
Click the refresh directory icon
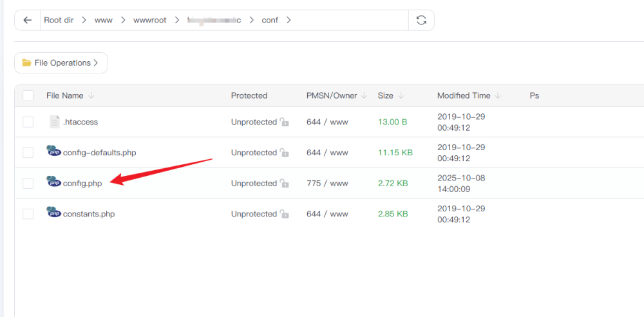tap(421, 20)
